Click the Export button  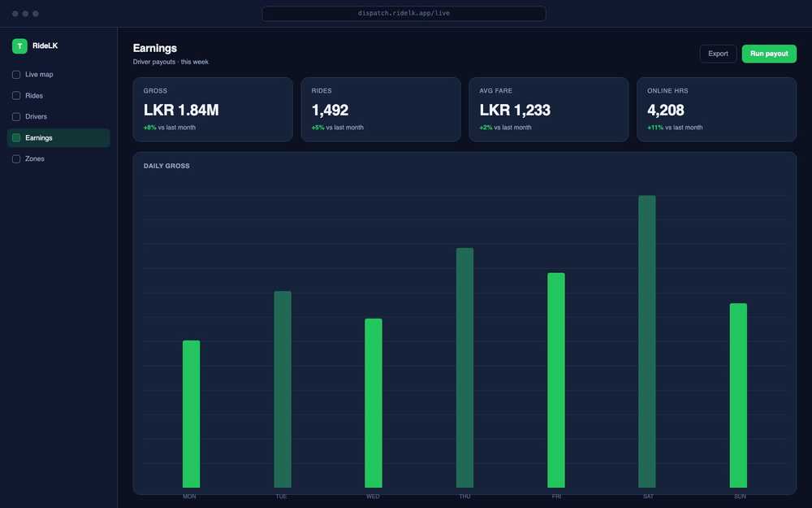click(x=718, y=54)
